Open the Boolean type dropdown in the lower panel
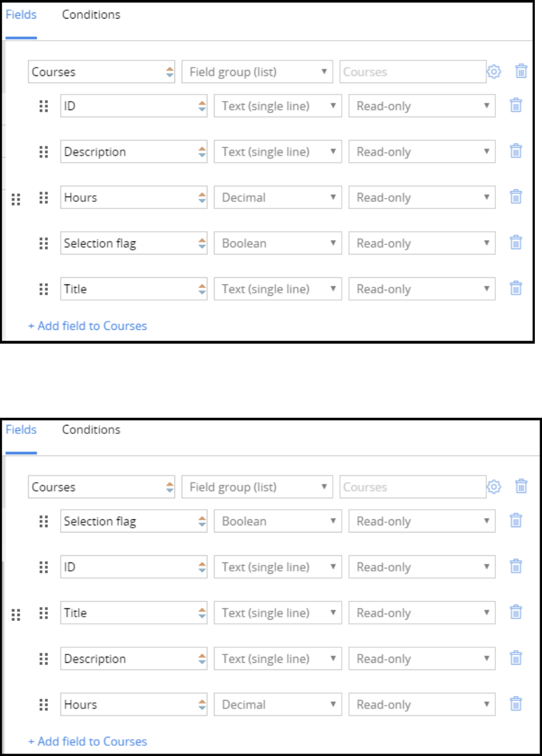This screenshot has height=756, width=542. [x=278, y=521]
